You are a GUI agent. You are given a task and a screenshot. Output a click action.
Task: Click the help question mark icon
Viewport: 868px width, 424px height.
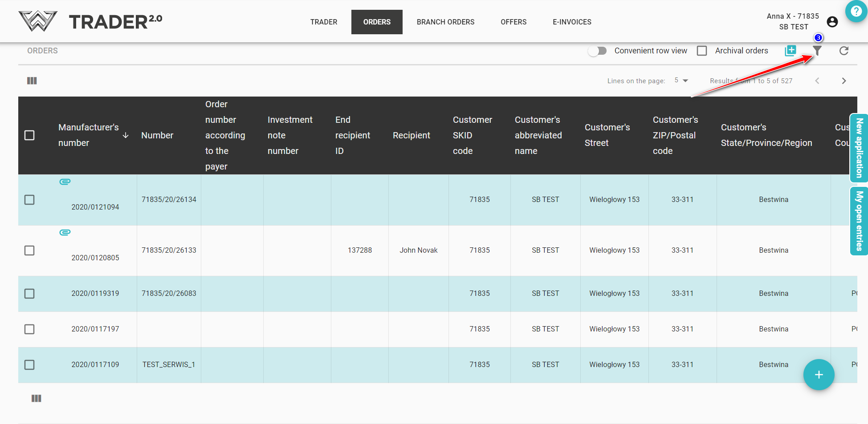pos(856,11)
